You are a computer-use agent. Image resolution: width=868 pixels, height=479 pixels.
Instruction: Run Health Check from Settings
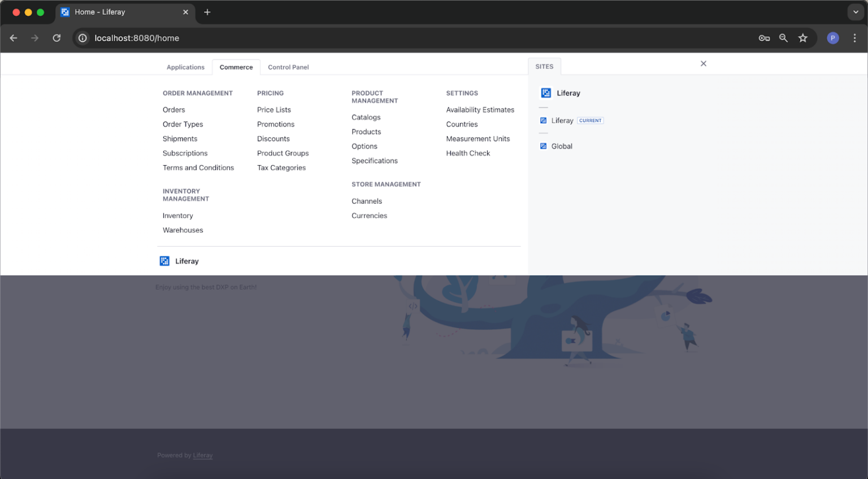468,153
